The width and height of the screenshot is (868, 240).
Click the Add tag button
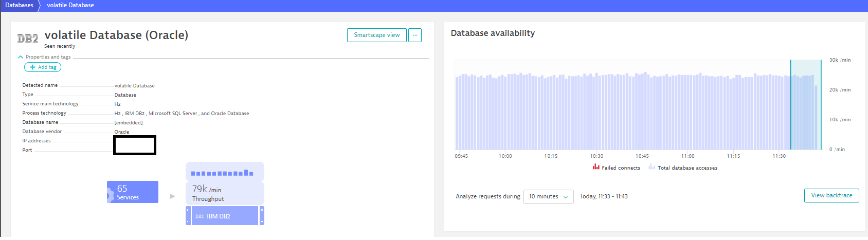(x=43, y=67)
